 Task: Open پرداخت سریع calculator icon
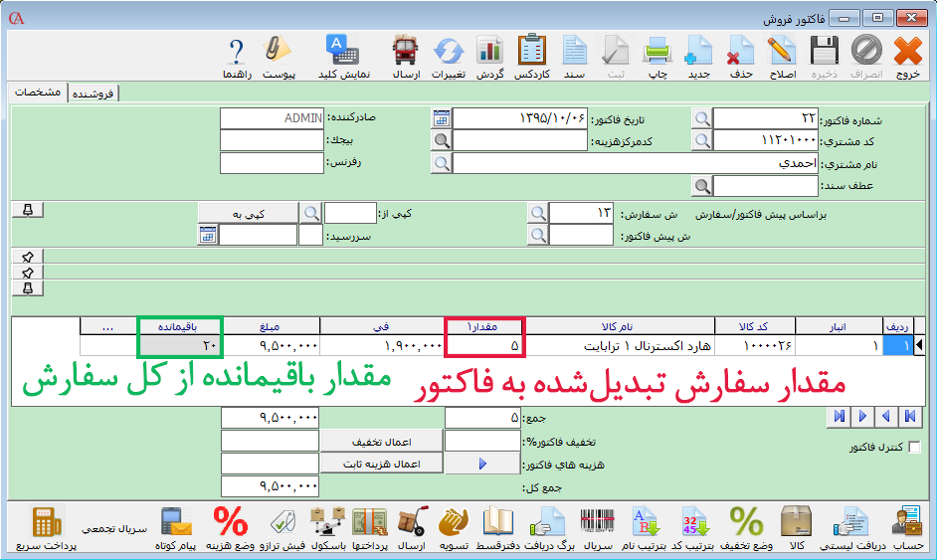coord(47,522)
